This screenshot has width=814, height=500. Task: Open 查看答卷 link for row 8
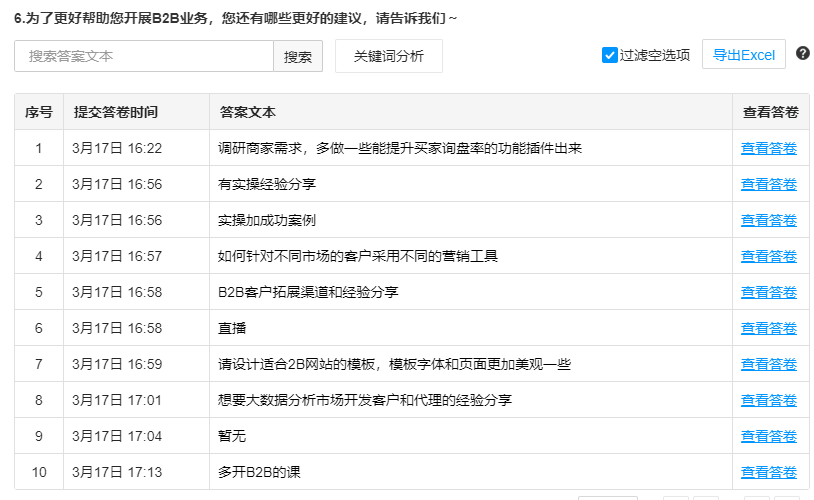[769, 400]
